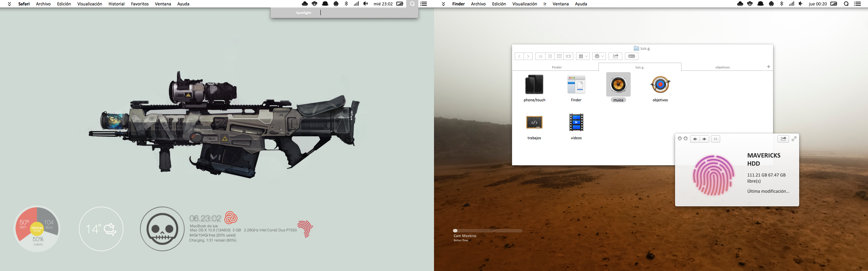Switch Finder to column view
The image size is (868, 271).
(559, 56)
